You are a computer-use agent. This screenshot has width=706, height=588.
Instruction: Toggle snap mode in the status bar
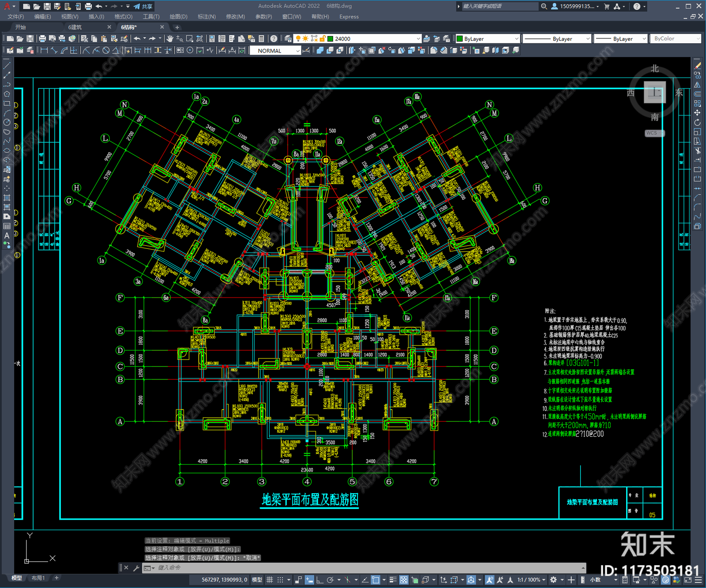[280, 580]
